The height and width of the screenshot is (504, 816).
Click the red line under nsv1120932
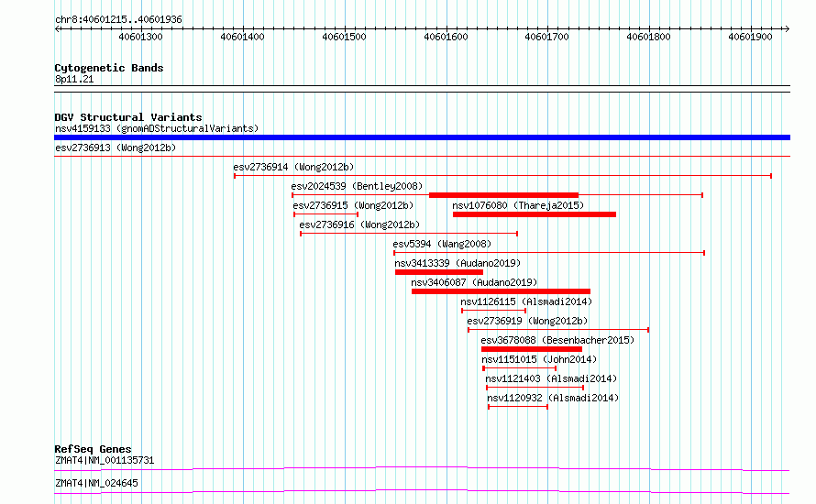coord(518,407)
